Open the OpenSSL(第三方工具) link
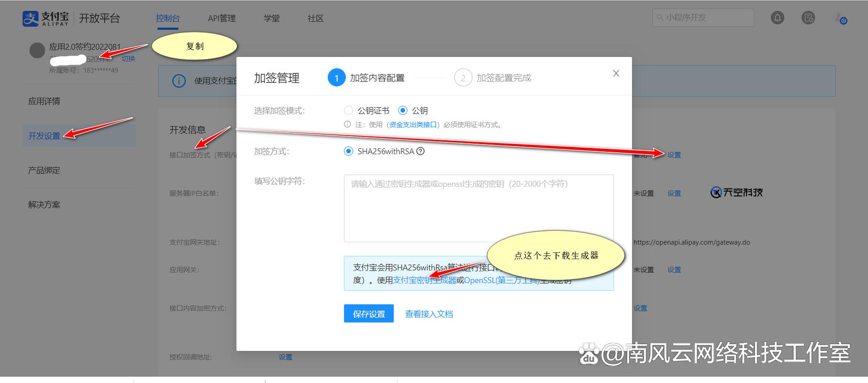 [502, 280]
